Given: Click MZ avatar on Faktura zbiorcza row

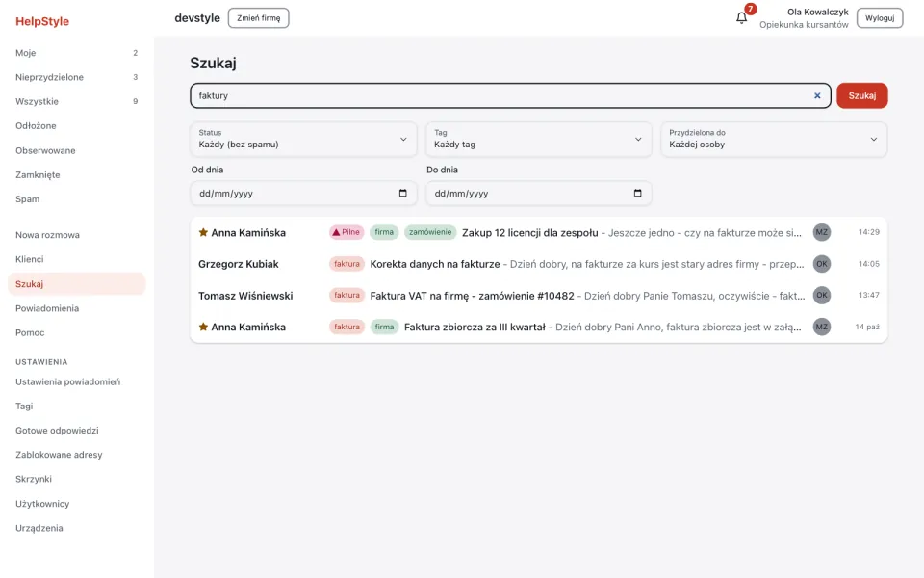Looking at the screenshot, I should pos(821,327).
